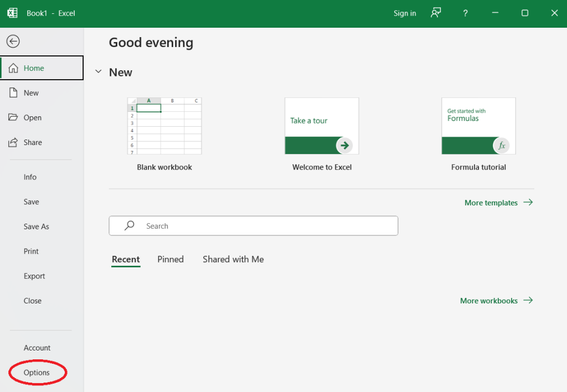This screenshot has height=392, width=567.
Task: Switch to the Pinned tab
Action: pyautogui.click(x=171, y=259)
